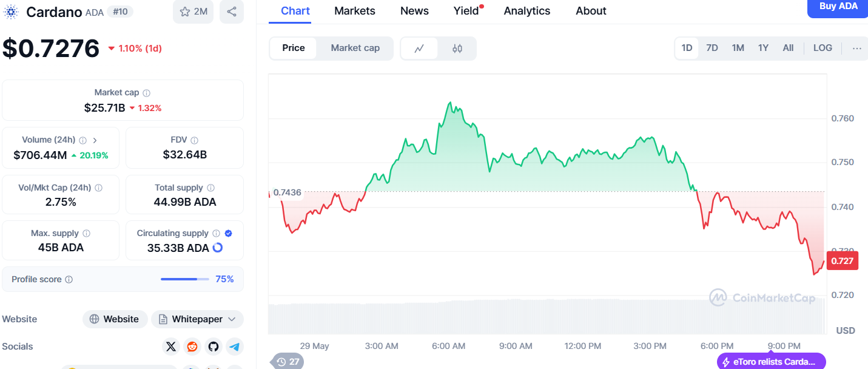The width and height of the screenshot is (868, 369).
Task: Click the Cardano logo icon
Action: (x=12, y=12)
